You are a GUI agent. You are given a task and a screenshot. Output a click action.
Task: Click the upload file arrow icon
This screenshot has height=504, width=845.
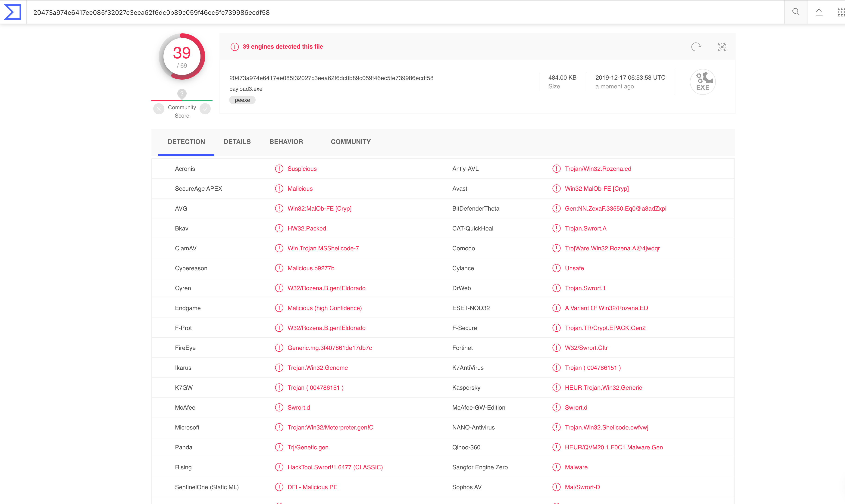(x=819, y=12)
